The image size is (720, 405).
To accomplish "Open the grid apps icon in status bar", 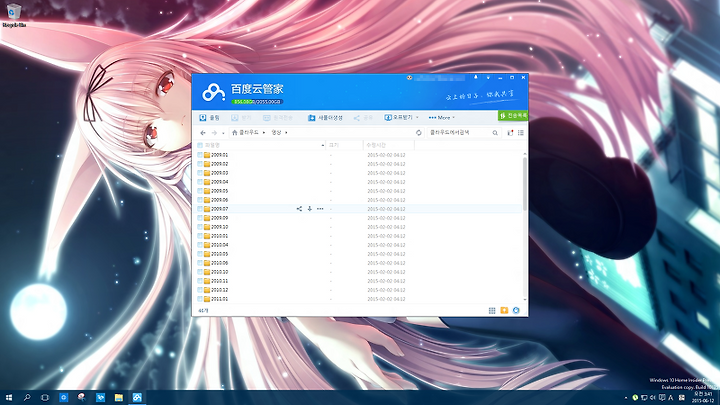I will pyautogui.click(x=492, y=311).
